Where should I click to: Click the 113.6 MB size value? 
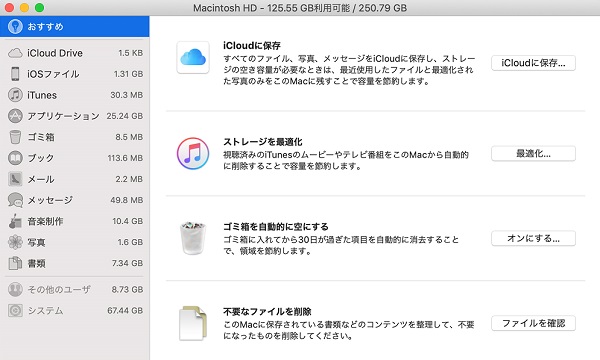[125, 158]
